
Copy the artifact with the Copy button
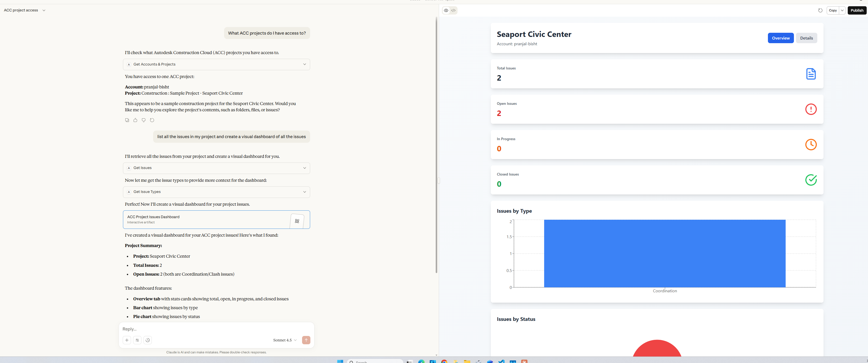pyautogui.click(x=833, y=10)
